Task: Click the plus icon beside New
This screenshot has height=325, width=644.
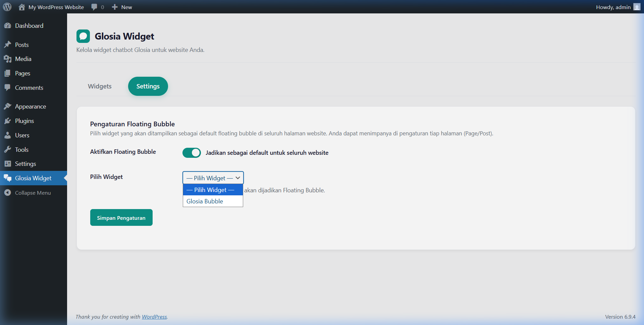Action: [115, 7]
